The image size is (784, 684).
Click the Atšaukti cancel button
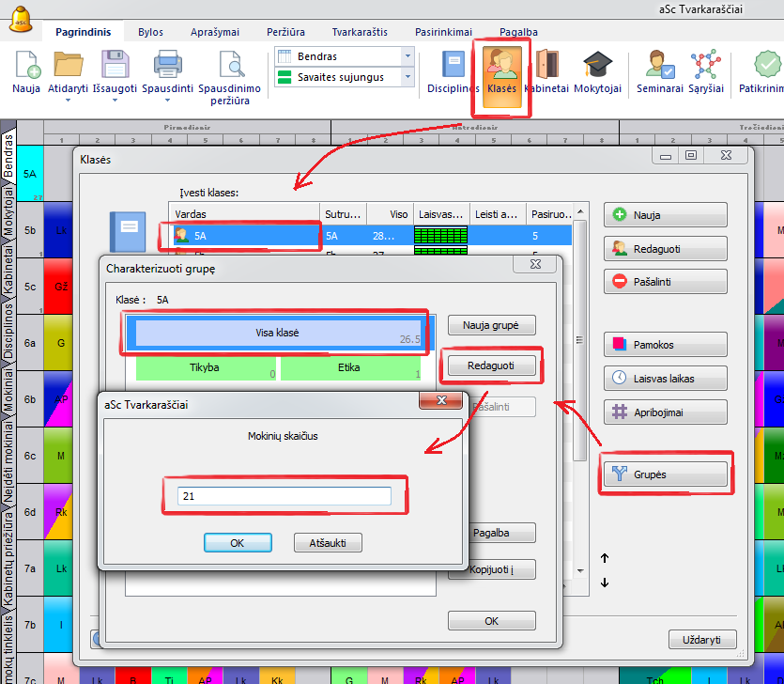tap(328, 543)
